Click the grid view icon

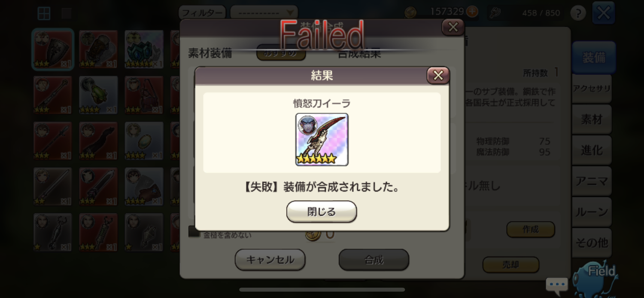(x=44, y=13)
